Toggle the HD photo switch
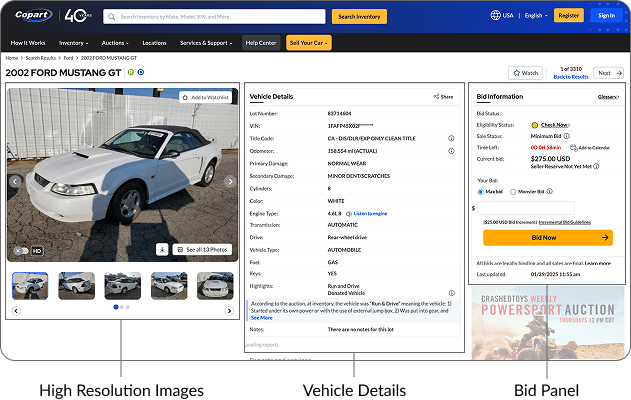Image resolution: width=631 pixels, height=400 pixels. pos(21,251)
